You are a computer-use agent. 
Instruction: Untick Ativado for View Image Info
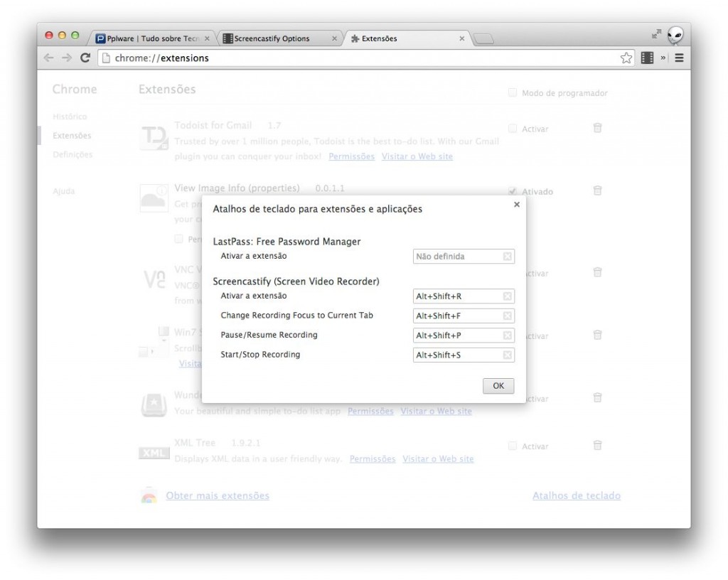512,190
